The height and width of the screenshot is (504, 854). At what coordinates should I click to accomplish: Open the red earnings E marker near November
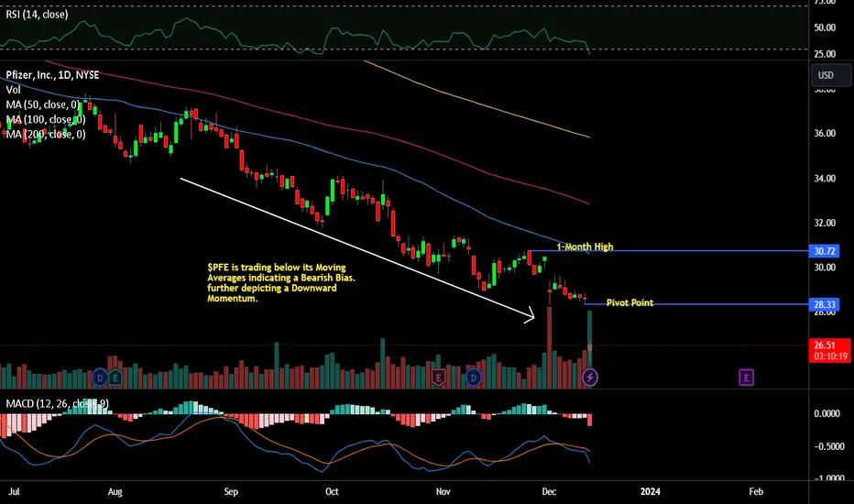(438, 377)
